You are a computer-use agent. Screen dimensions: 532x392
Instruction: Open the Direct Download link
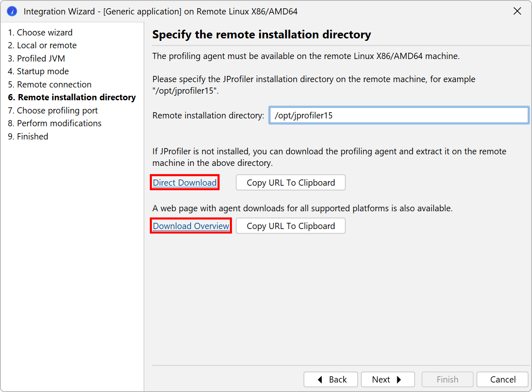click(x=184, y=182)
